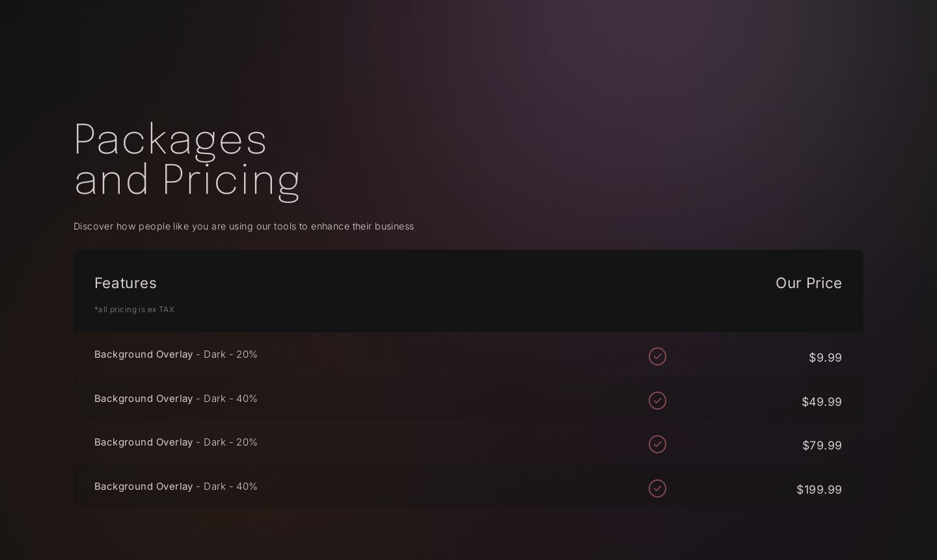Viewport: 937px width, 560px height.
Task: Click the checkmark icon in the $49.99 row
Action: coord(657,401)
